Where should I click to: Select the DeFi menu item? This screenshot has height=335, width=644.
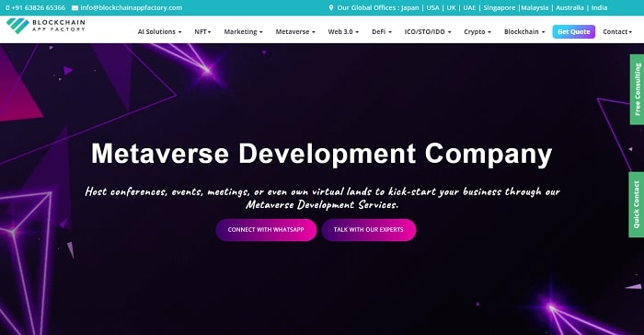pyautogui.click(x=382, y=31)
